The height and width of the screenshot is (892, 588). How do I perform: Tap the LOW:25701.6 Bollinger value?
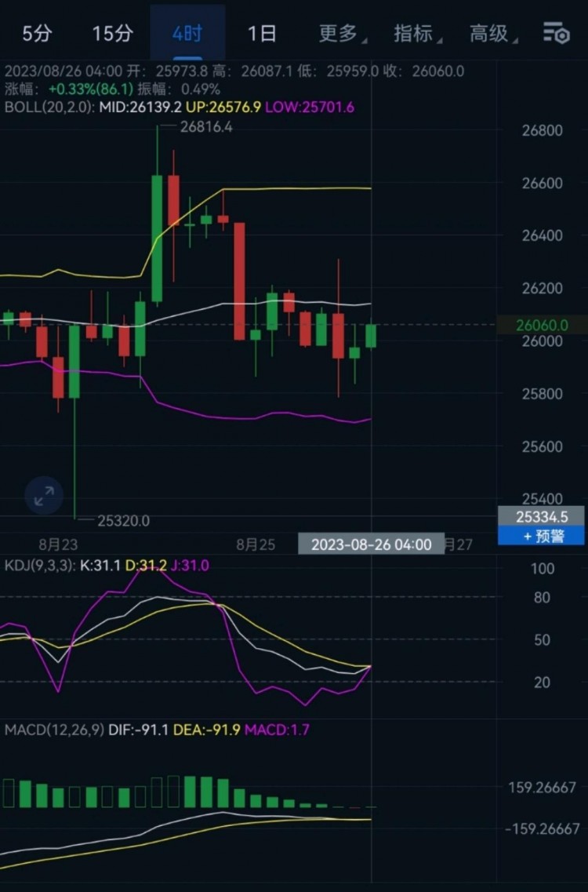(x=310, y=107)
